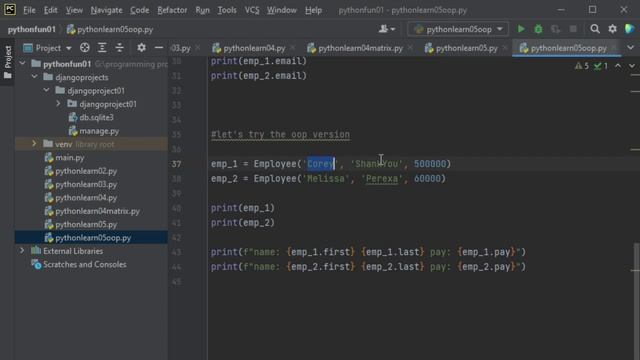
Task: Hide the Project tool window
Action: click(159, 48)
